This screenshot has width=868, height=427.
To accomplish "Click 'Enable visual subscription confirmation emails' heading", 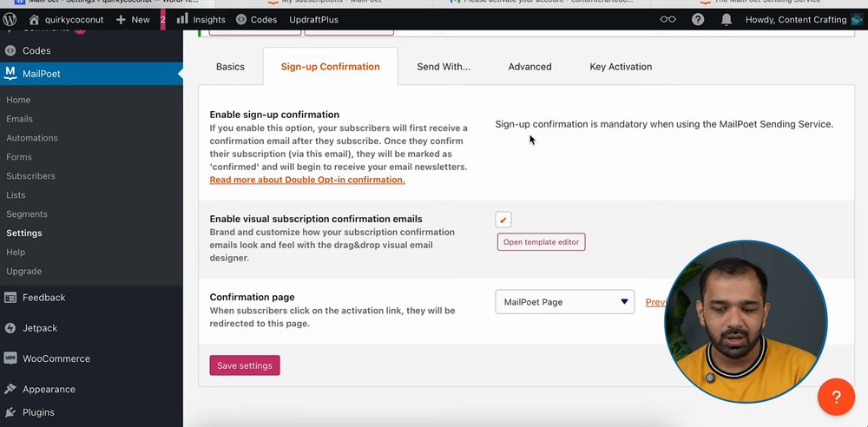I will click(x=316, y=219).
